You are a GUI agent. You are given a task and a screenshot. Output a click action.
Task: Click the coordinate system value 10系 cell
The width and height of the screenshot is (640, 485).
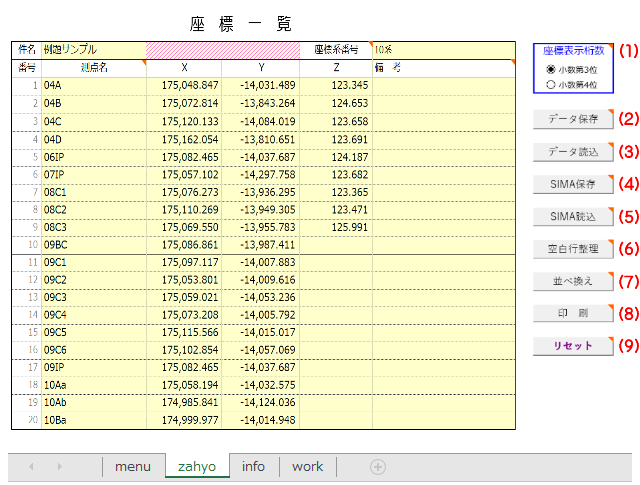(x=444, y=50)
